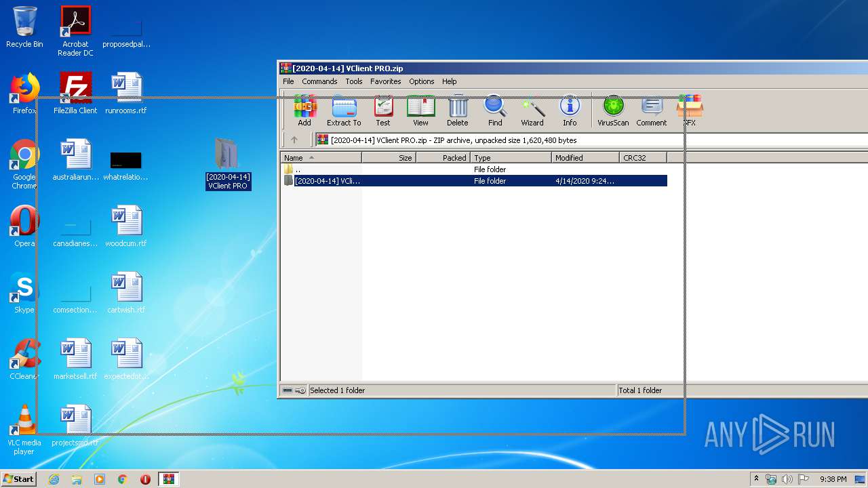The height and width of the screenshot is (488, 868).
Task: Select the Acrobat Reader DC desktop shortcut
Action: [75, 31]
